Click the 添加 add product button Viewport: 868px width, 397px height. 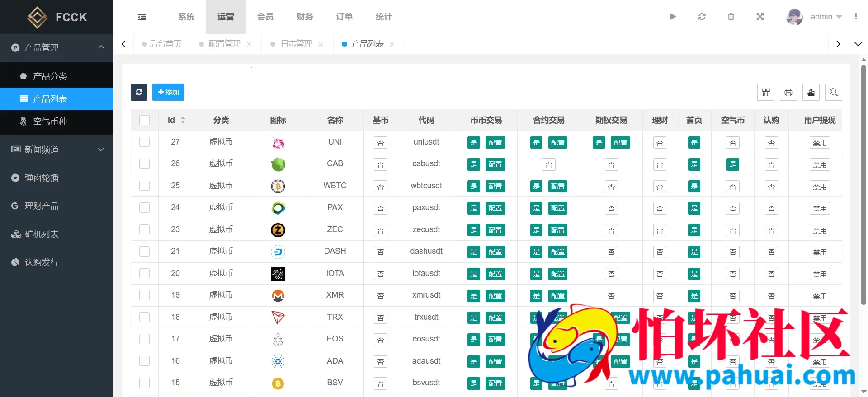coord(168,92)
